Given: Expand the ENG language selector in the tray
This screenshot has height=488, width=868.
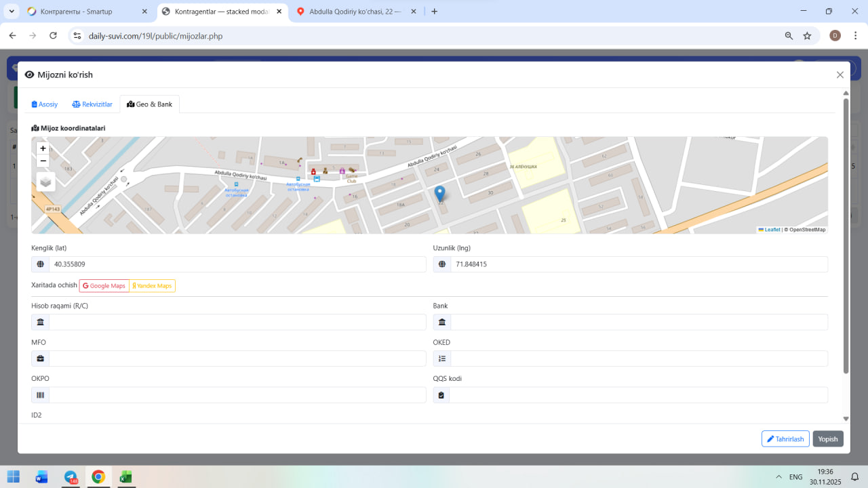Looking at the screenshot, I should pos(795,477).
